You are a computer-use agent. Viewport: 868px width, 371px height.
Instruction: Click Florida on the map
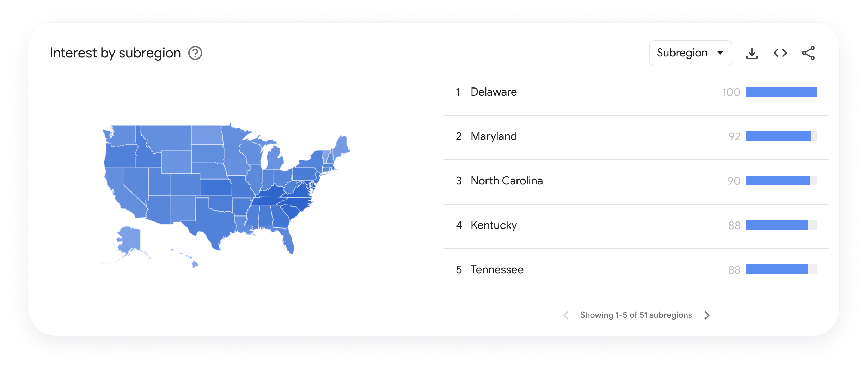coord(287,240)
